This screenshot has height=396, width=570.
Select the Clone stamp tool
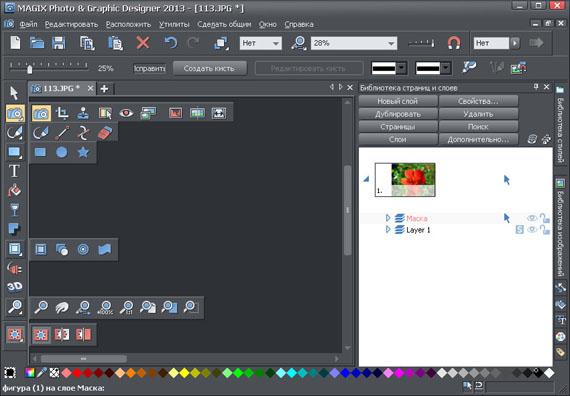83,113
